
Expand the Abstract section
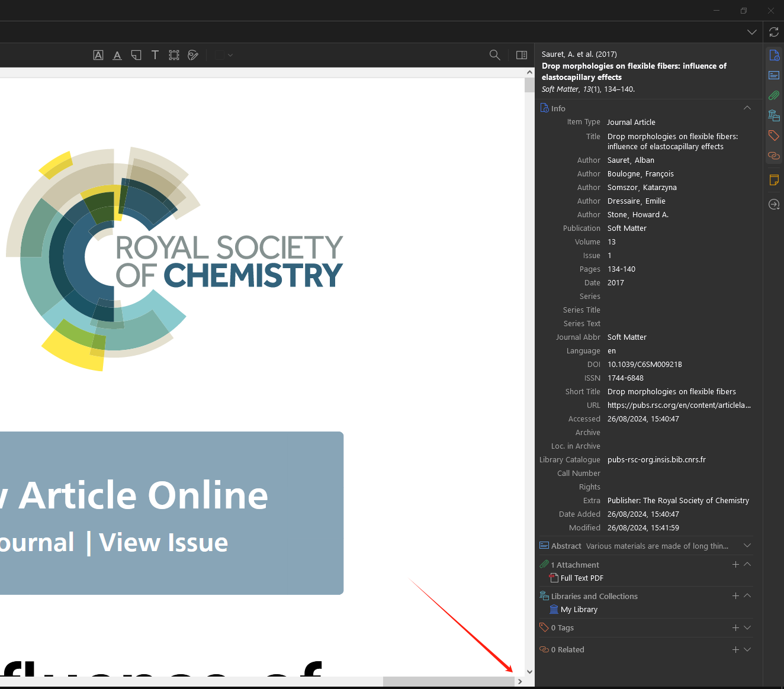click(x=747, y=545)
